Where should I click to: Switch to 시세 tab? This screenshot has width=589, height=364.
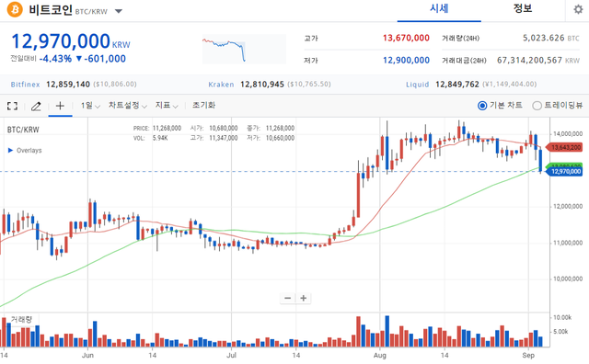click(x=439, y=9)
